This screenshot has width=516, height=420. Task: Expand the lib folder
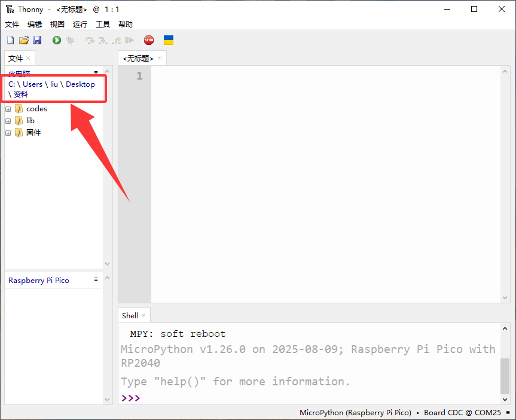click(x=8, y=121)
